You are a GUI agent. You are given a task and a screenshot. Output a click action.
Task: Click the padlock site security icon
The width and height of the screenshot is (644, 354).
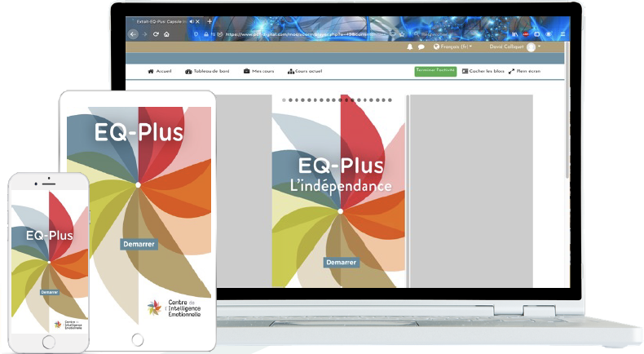206,34
